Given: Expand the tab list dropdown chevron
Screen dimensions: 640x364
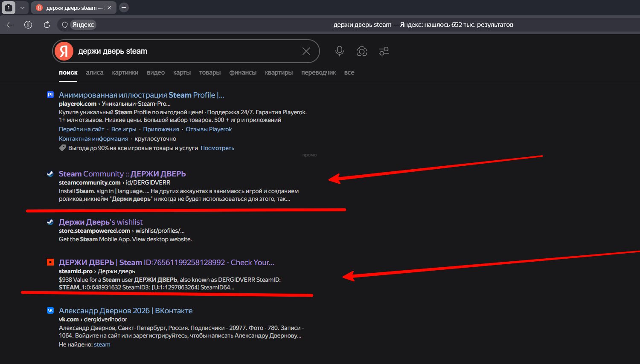Looking at the screenshot, I should 22,8.
